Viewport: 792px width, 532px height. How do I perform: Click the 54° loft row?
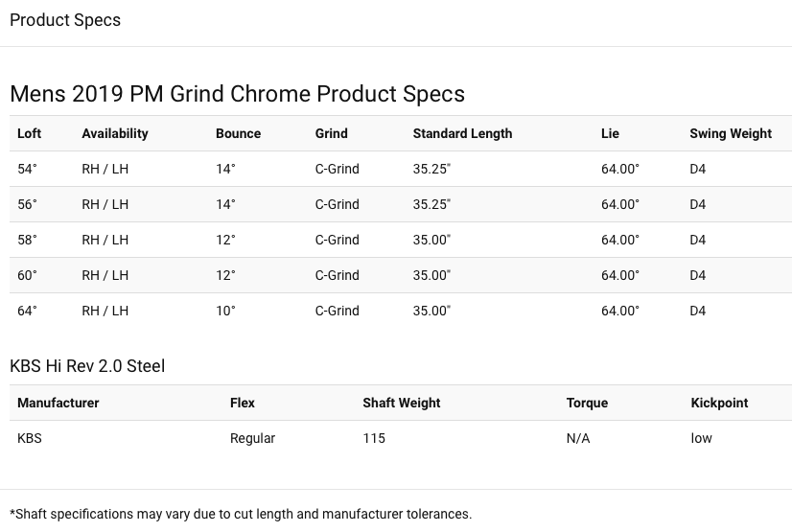tap(401, 169)
